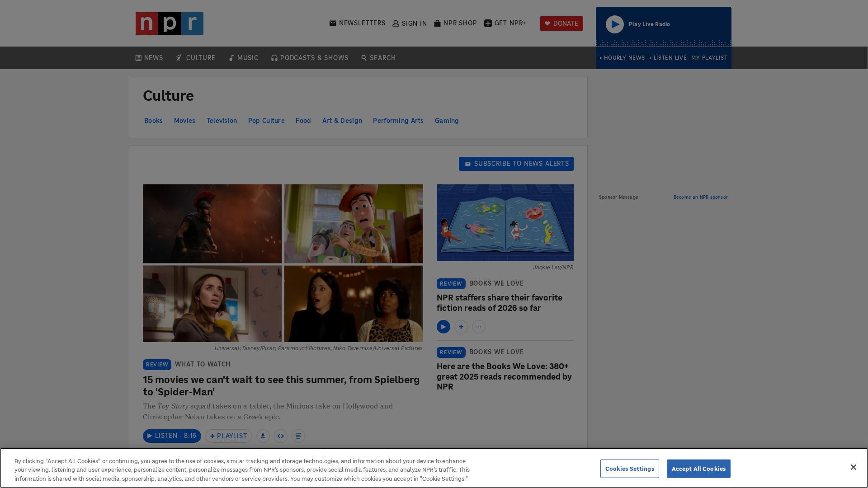
Task: Click the Jackie Lay/NPR photo credit
Action: click(x=553, y=267)
